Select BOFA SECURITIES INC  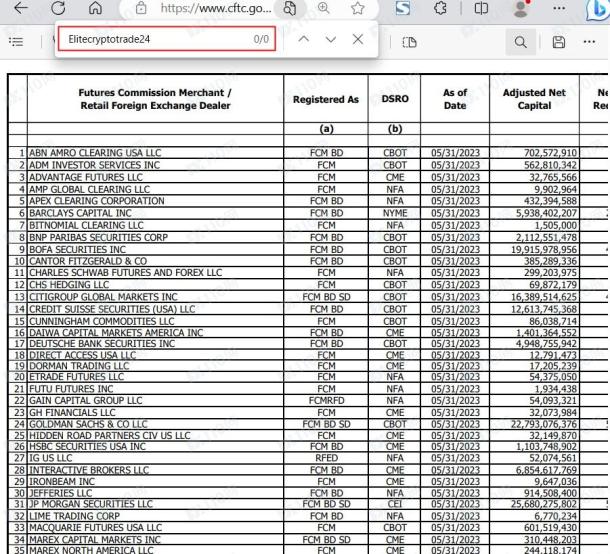pyautogui.click(x=77, y=249)
